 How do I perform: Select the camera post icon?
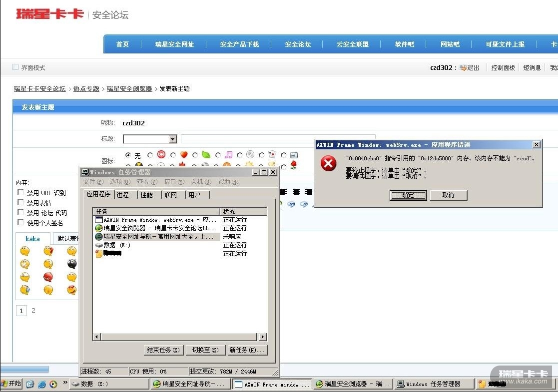pos(294,155)
